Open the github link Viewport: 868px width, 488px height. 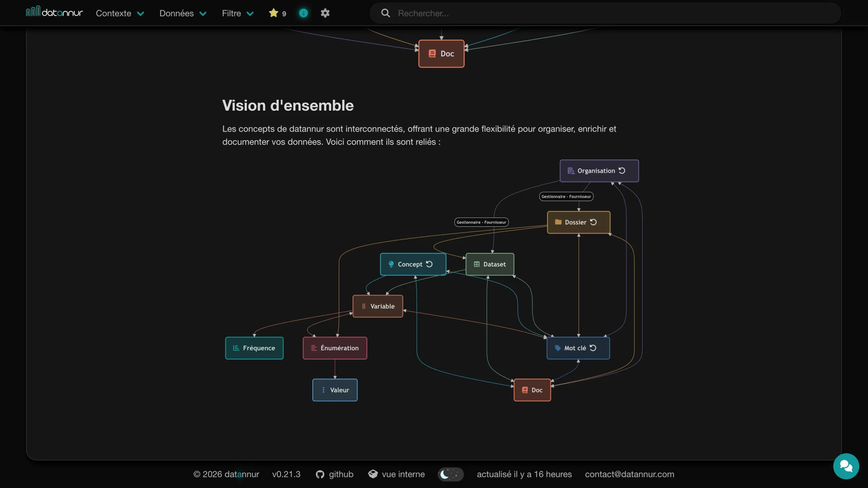[335, 474]
